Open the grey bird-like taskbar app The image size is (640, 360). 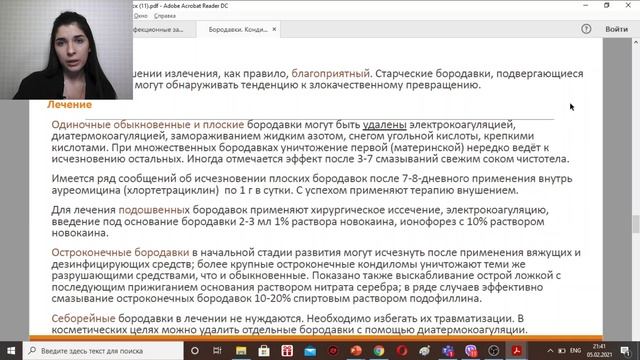pos(425,351)
